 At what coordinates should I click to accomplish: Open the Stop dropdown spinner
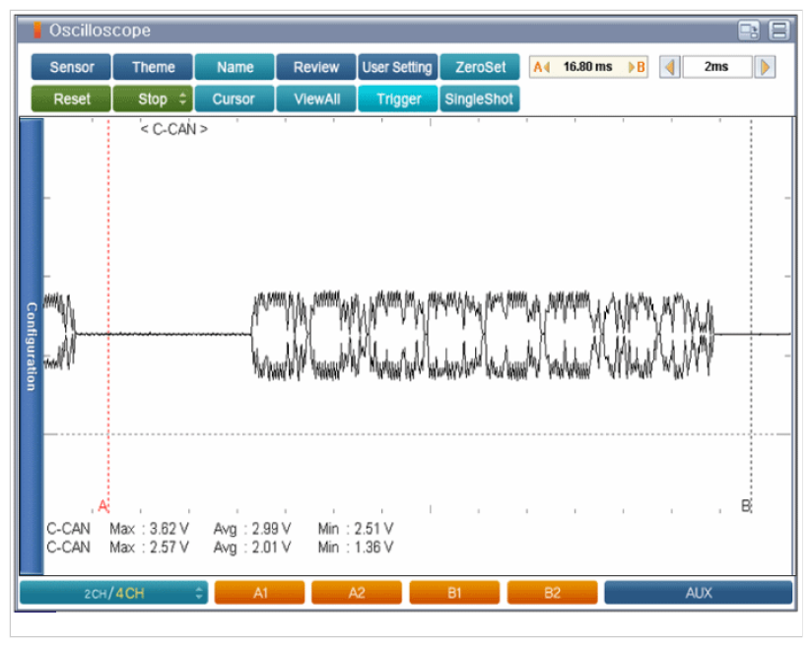coord(182,98)
